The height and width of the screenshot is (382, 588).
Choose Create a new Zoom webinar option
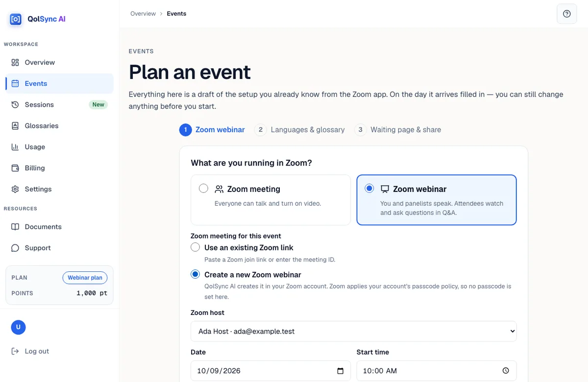(195, 274)
